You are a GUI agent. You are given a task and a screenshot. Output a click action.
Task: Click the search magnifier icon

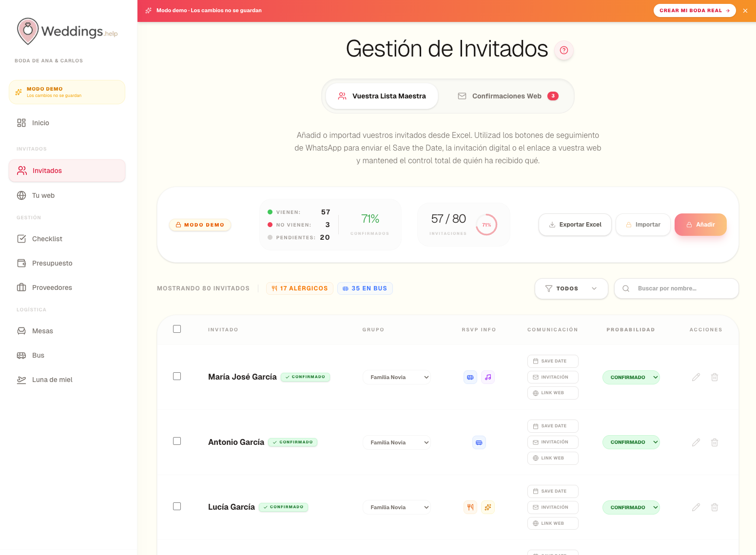click(626, 288)
